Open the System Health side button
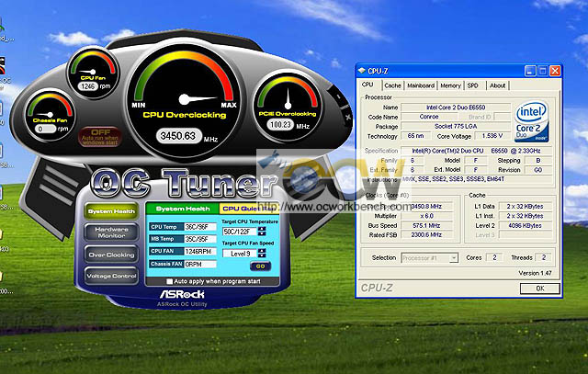 coord(111,211)
